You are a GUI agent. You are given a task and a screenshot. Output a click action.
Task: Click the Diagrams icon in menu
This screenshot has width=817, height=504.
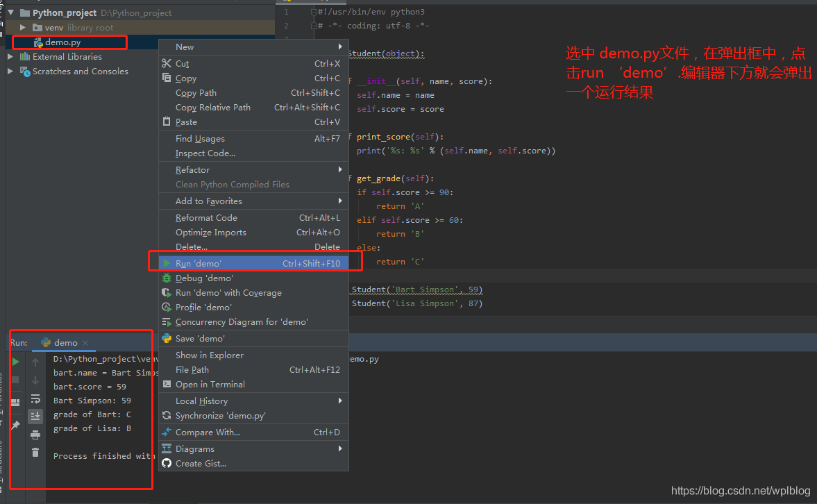click(x=167, y=448)
